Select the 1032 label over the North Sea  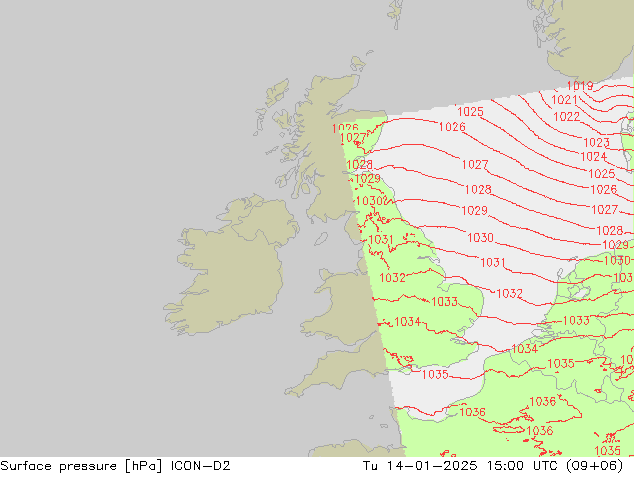509,293
